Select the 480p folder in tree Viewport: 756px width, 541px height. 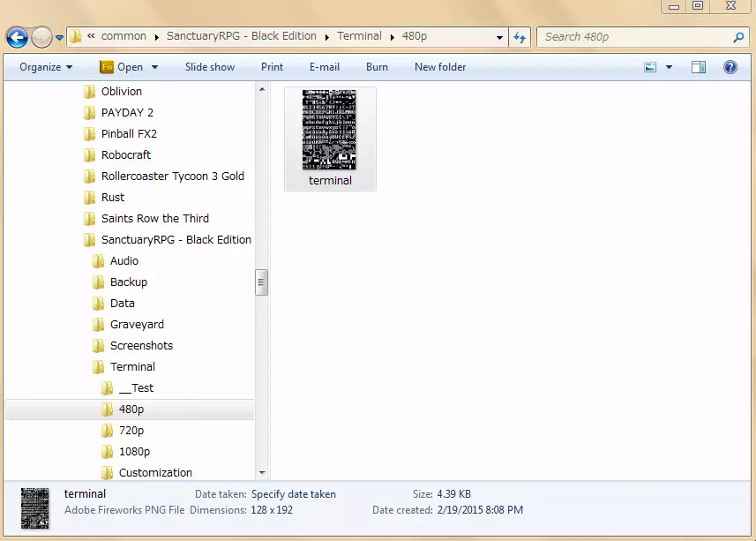point(130,410)
